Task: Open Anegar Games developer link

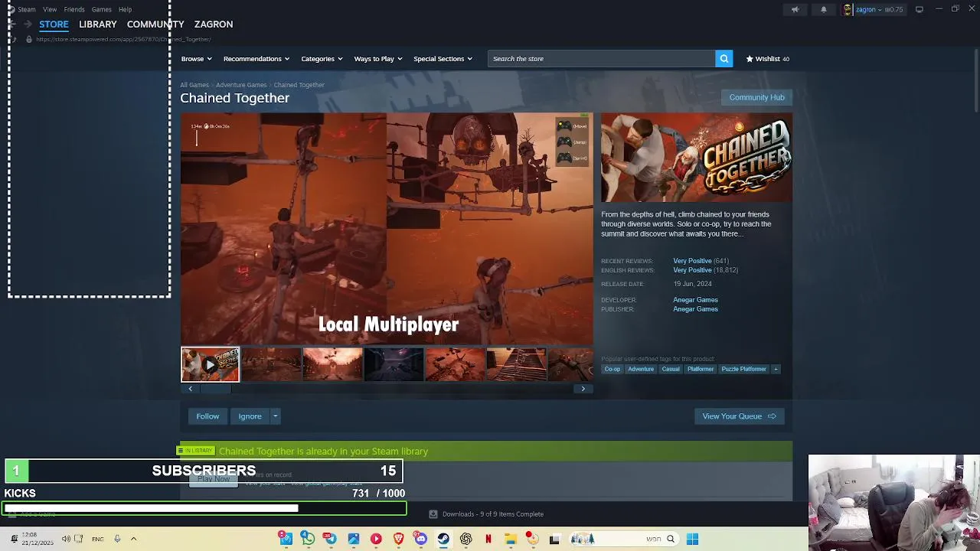Action: point(695,300)
